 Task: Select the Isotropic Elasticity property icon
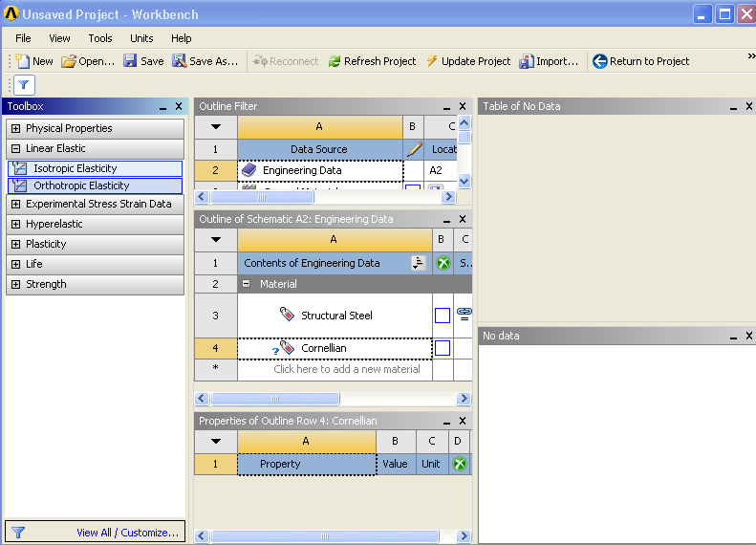coord(20,168)
